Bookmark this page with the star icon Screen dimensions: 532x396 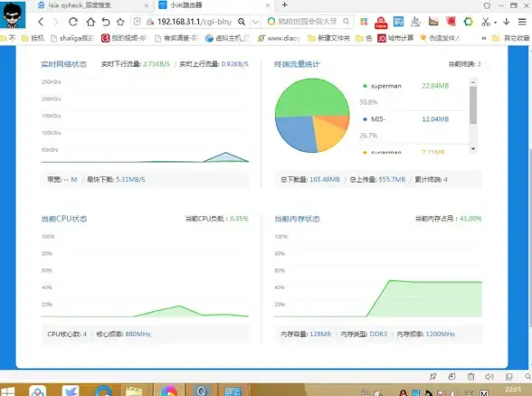[x=120, y=22]
